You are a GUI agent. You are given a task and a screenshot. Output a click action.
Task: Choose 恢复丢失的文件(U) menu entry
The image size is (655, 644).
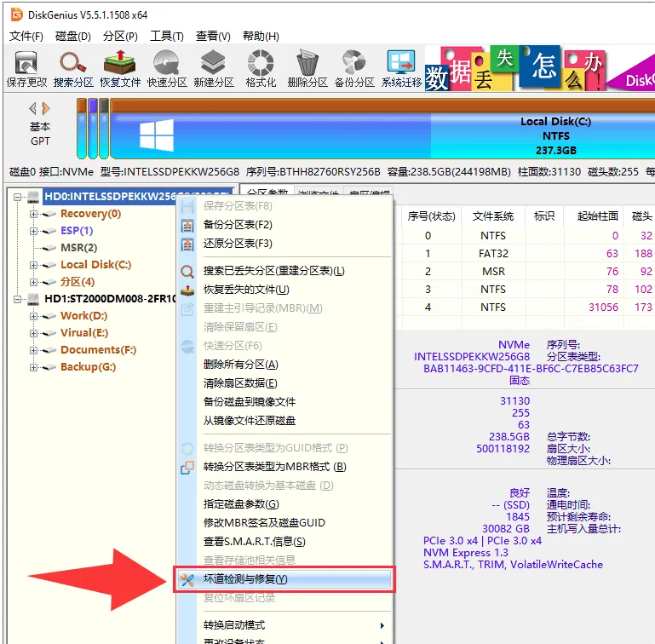pos(284,289)
